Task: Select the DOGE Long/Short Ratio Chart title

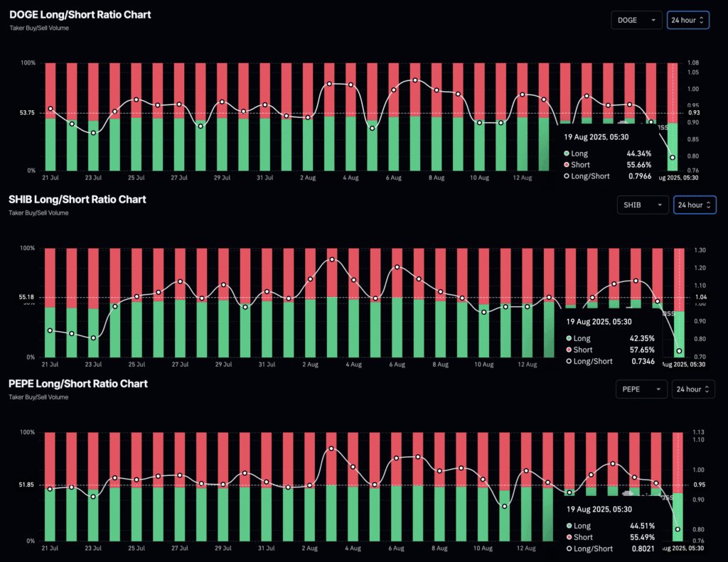Action: [80, 14]
